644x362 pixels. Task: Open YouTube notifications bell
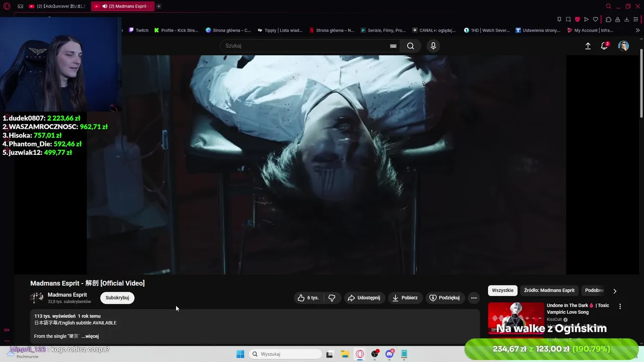[604, 46]
